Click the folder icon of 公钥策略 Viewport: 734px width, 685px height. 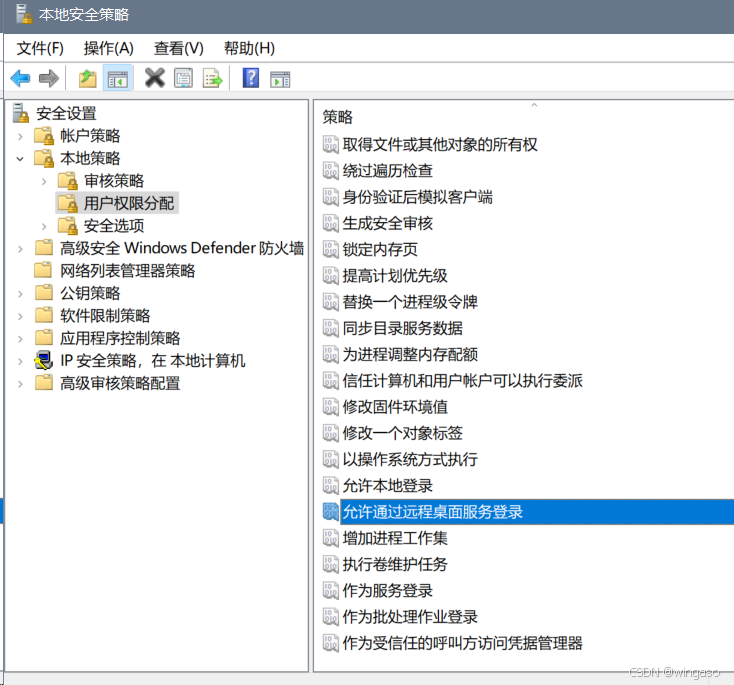click(44, 293)
